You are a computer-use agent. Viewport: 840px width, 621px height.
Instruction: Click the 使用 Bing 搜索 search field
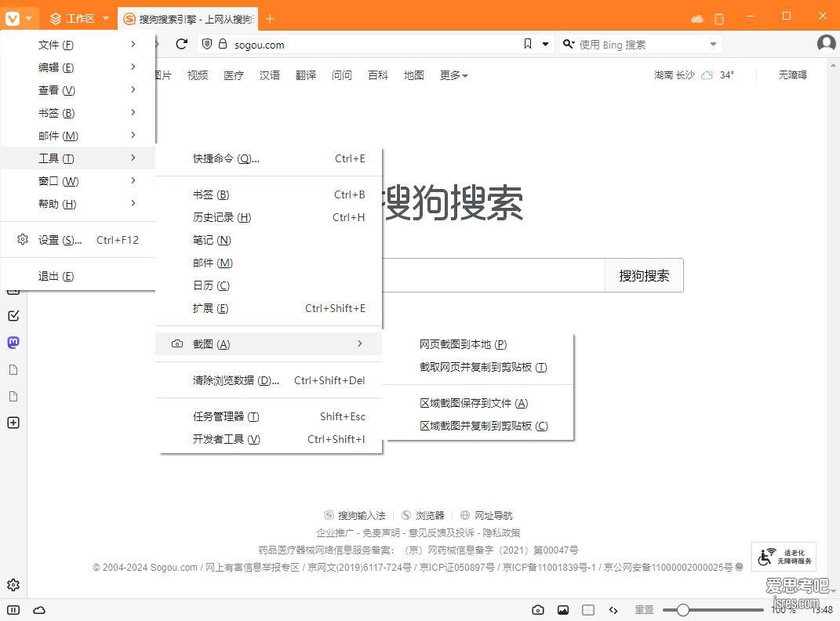click(x=640, y=45)
